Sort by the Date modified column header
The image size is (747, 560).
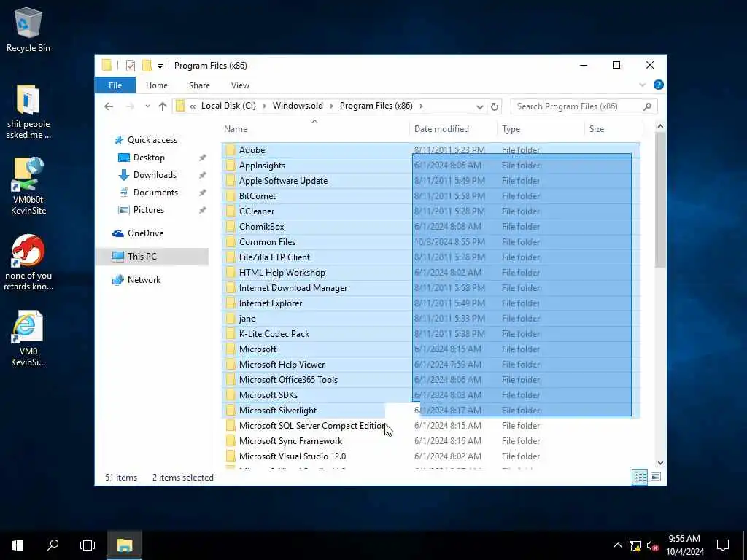(441, 128)
